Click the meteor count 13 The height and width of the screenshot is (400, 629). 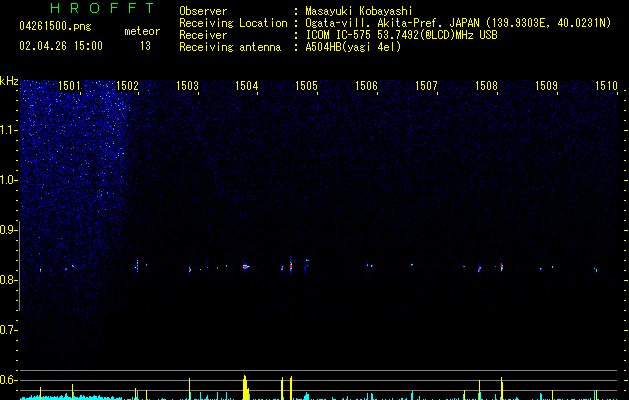pyautogui.click(x=145, y=46)
